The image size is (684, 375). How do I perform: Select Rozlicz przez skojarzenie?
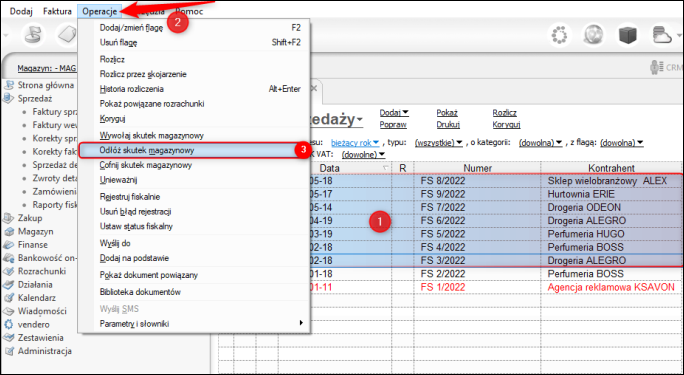[x=194, y=74]
